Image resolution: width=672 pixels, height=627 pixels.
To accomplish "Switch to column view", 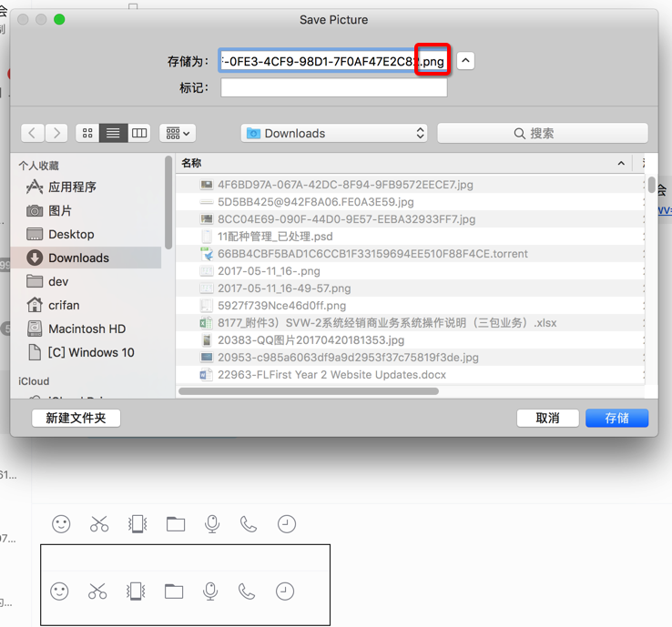I will click(x=138, y=133).
